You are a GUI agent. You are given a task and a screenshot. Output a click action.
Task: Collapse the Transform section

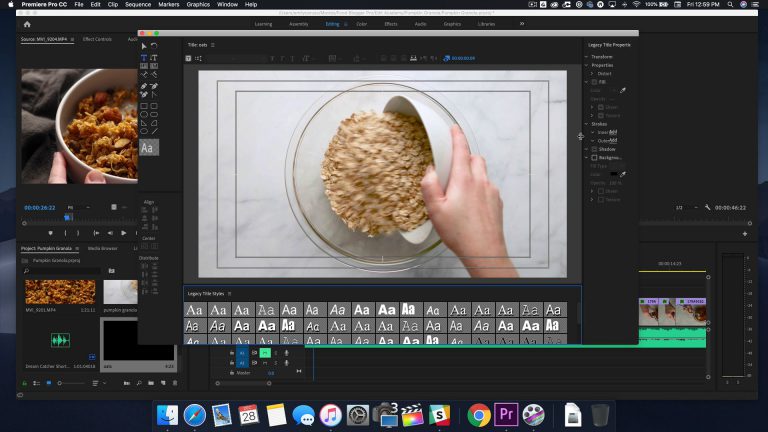586,57
